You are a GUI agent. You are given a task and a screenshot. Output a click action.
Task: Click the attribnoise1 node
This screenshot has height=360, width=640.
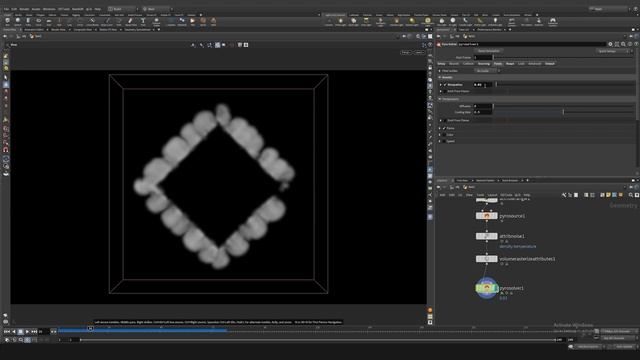click(487, 236)
